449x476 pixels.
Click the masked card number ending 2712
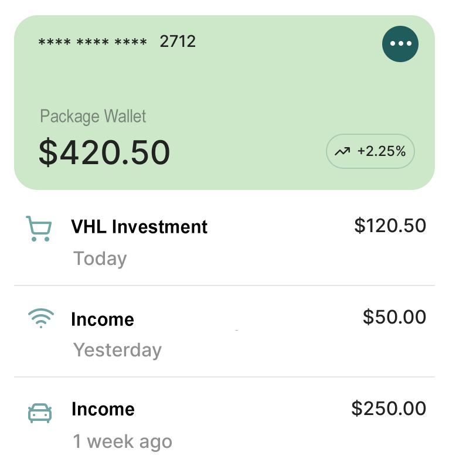117,42
